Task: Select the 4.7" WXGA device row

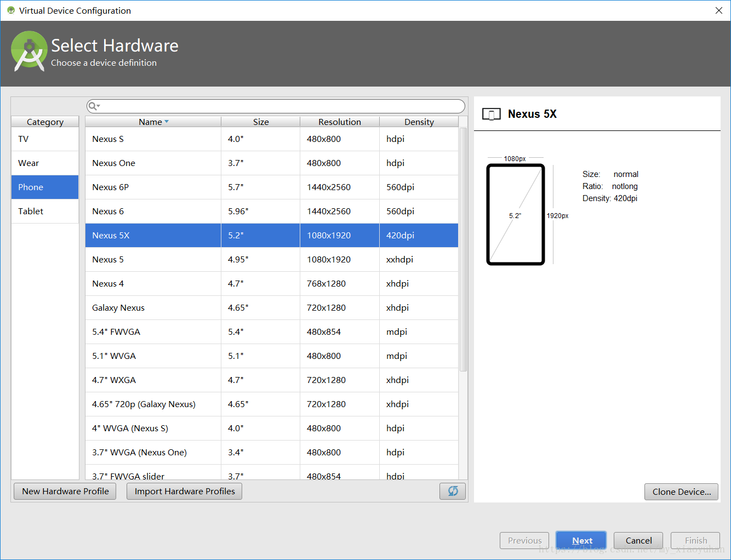Action: tap(272, 380)
